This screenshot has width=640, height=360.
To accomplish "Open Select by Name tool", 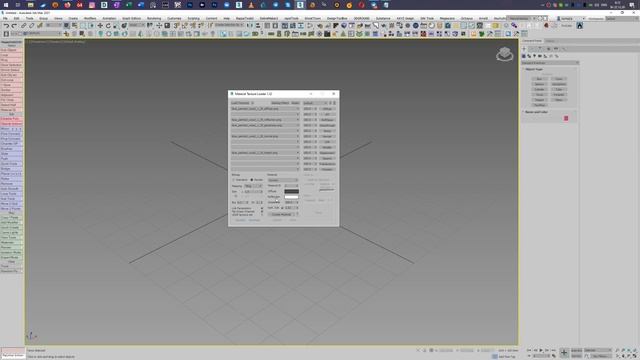I will coord(74,25).
